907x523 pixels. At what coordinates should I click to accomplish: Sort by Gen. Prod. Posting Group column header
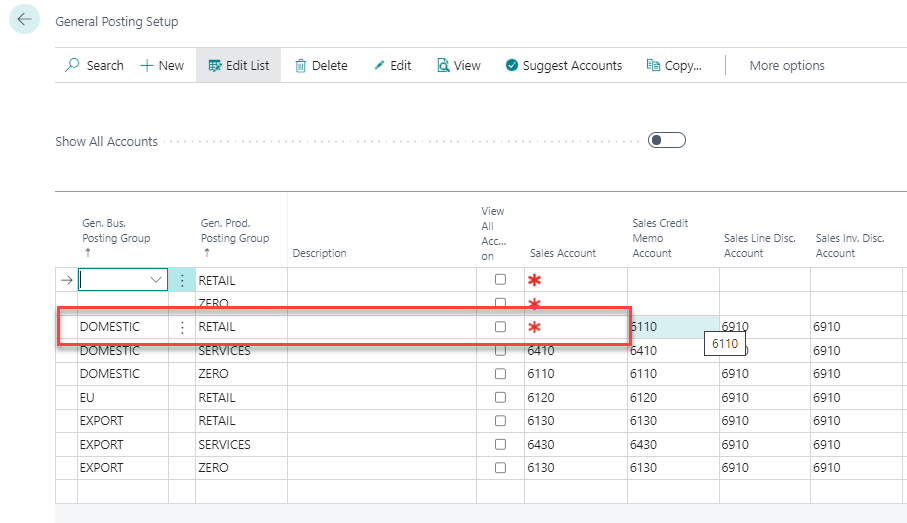coord(234,231)
